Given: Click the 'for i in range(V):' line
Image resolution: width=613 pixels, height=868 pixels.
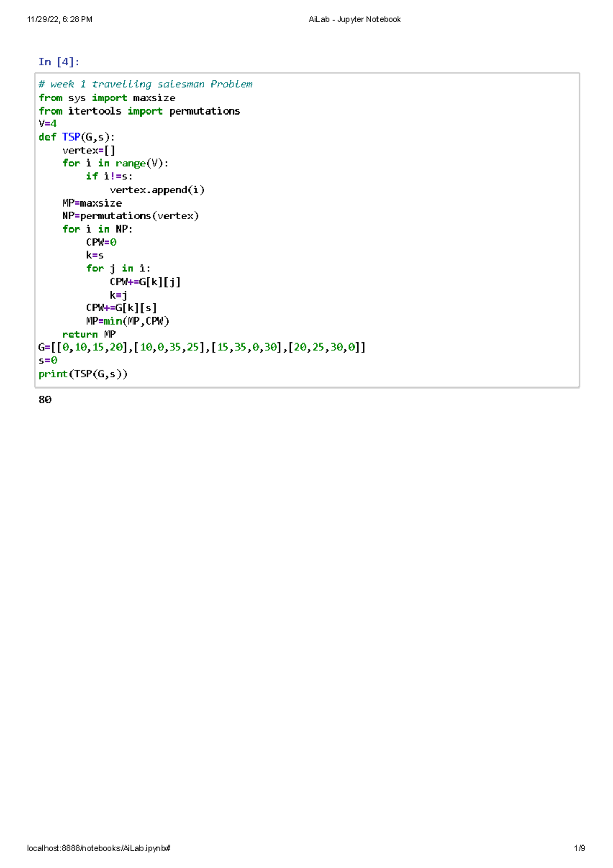Looking at the screenshot, I should pos(115,163).
